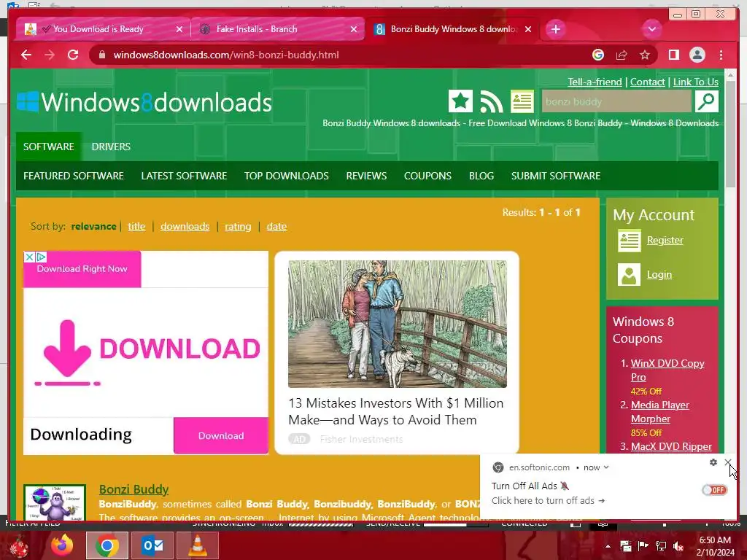
Task: Open '13 Mistakes Investors' ad headline
Action: (x=396, y=411)
